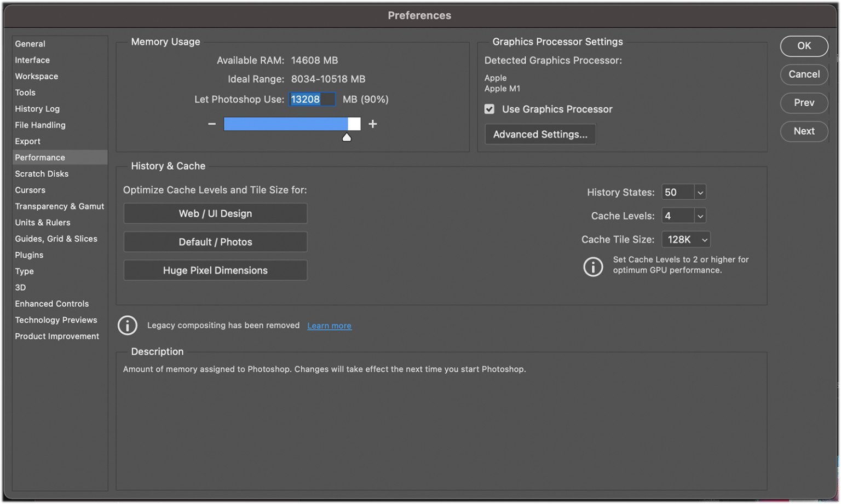Uncheck Use Graphics Processor checkbox
841x504 pixels.
pyautogui.click(x=489, y=109)
